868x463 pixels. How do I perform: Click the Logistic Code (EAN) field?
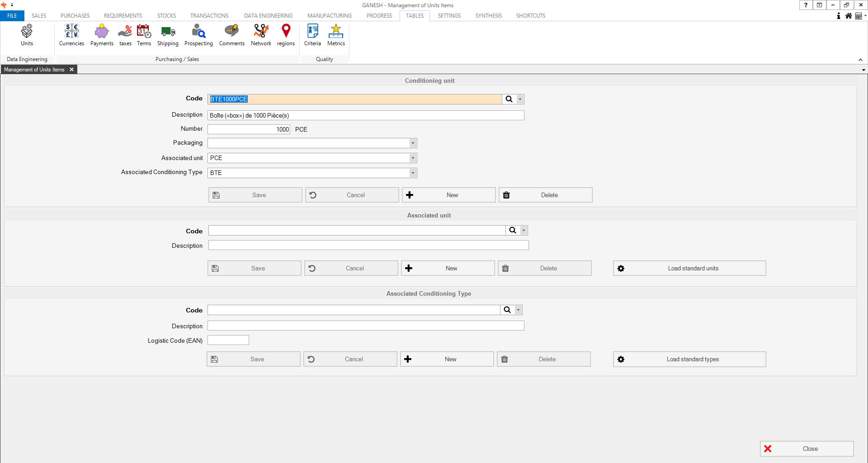click(228, 340)
